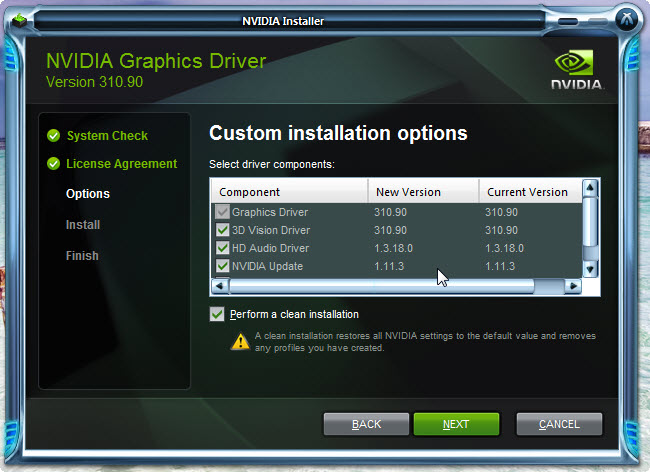Click the Perform a clean installation label

coord(294,314)
